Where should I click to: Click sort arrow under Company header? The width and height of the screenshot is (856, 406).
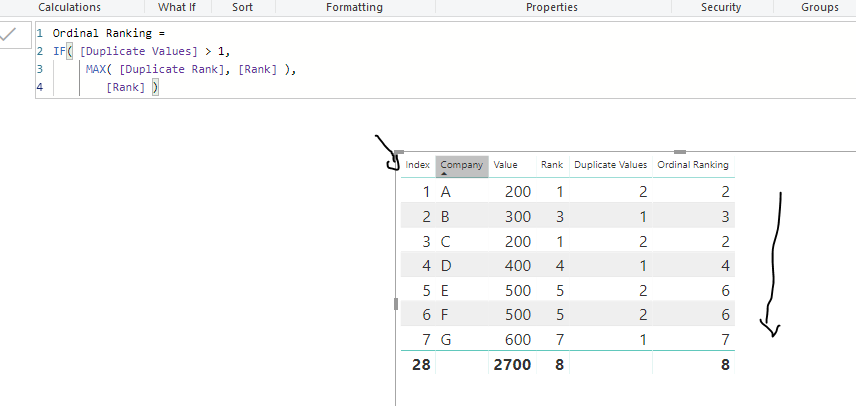[x=444, y=174]
